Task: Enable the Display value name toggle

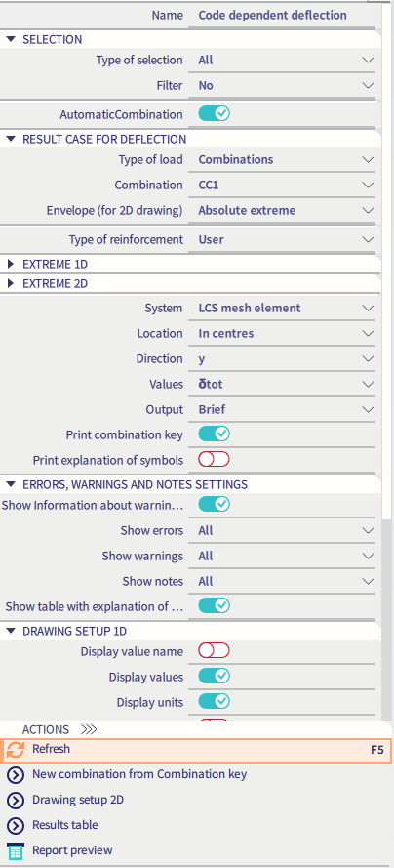Action: [214, 651]
